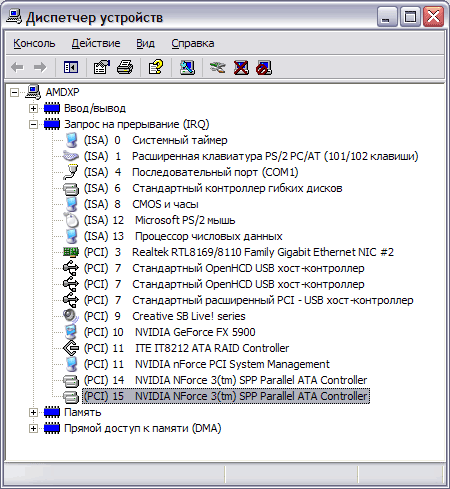450x489 pixels.
Task: Select highlighted (PCI) 15 Parallel ATA Controller row
Action: [226, 396]
